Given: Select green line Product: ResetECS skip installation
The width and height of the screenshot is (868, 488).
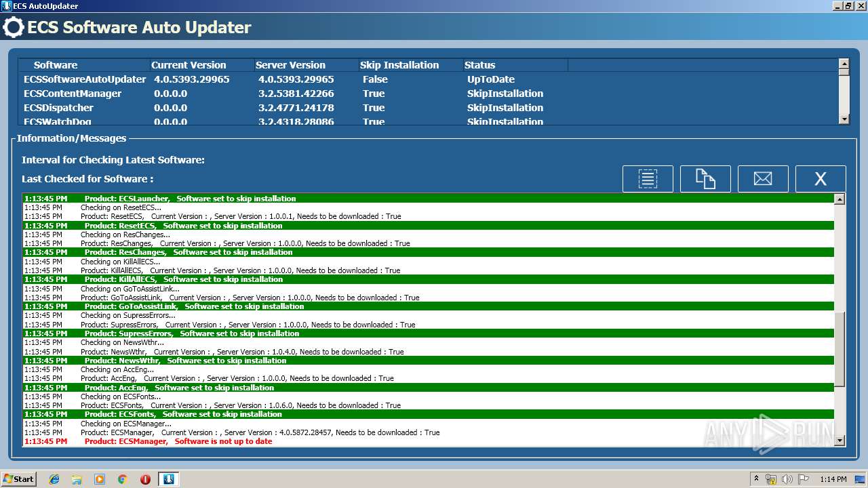Looking at the screenshot, I should pos(429,226).
